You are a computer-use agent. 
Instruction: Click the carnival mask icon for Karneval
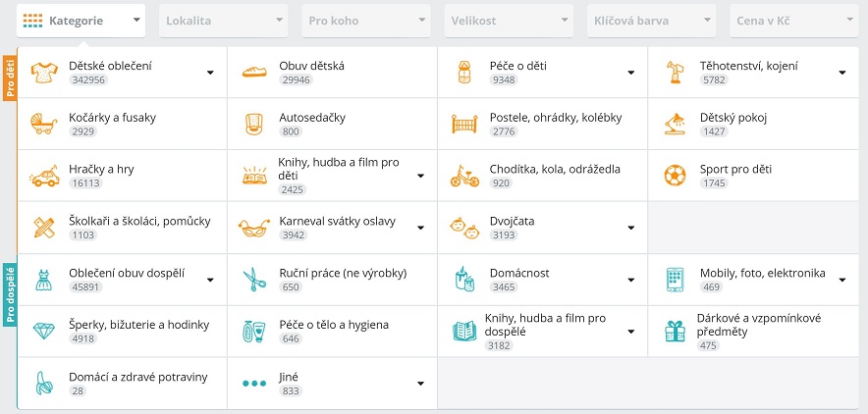[x=254, y=228]
